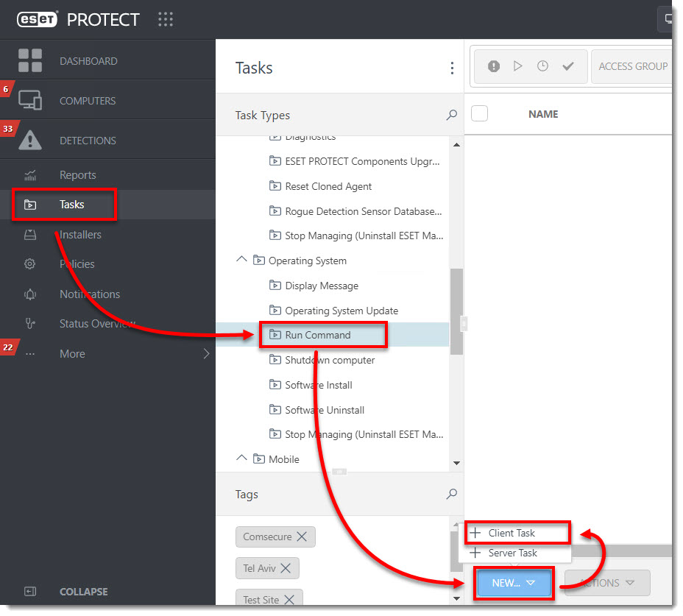Open the ESET apps grid menu

click(166, 20)
